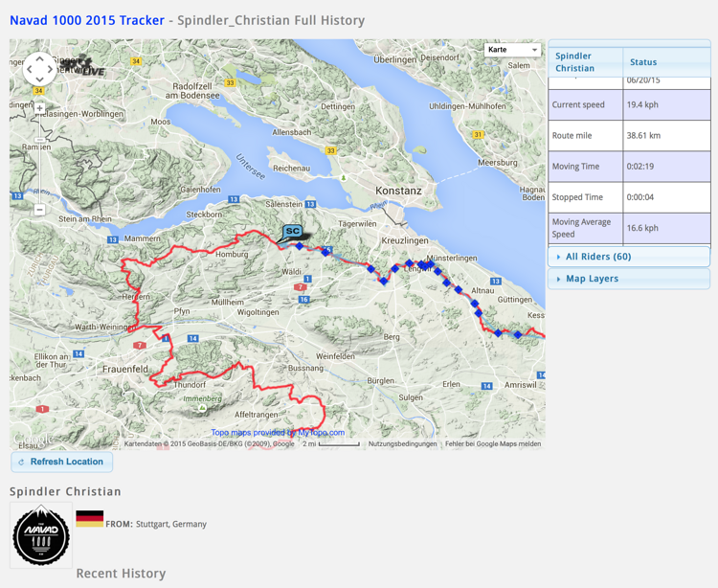Click the Konstanz city label on map
This screenshot has height=588, width=718.
point(398,191)
